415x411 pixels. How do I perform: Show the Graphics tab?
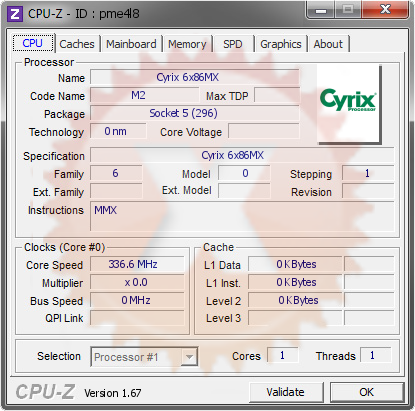pos(281,44)
